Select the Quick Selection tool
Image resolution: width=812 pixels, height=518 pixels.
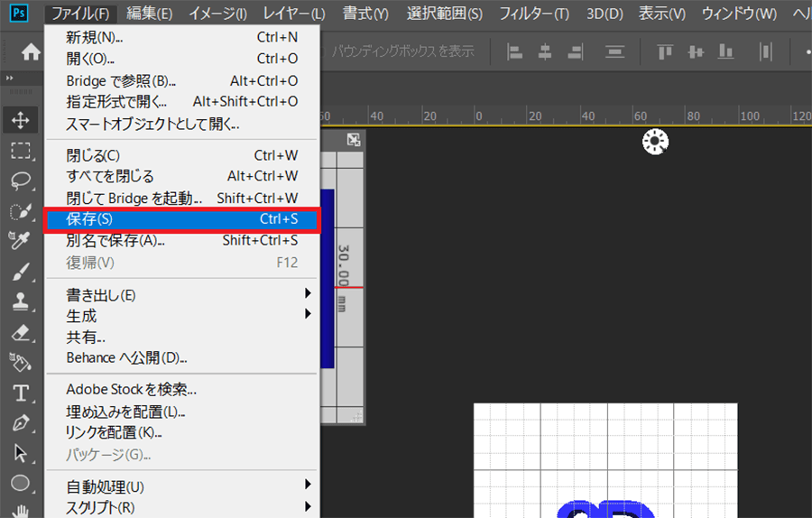coord(20,211)
